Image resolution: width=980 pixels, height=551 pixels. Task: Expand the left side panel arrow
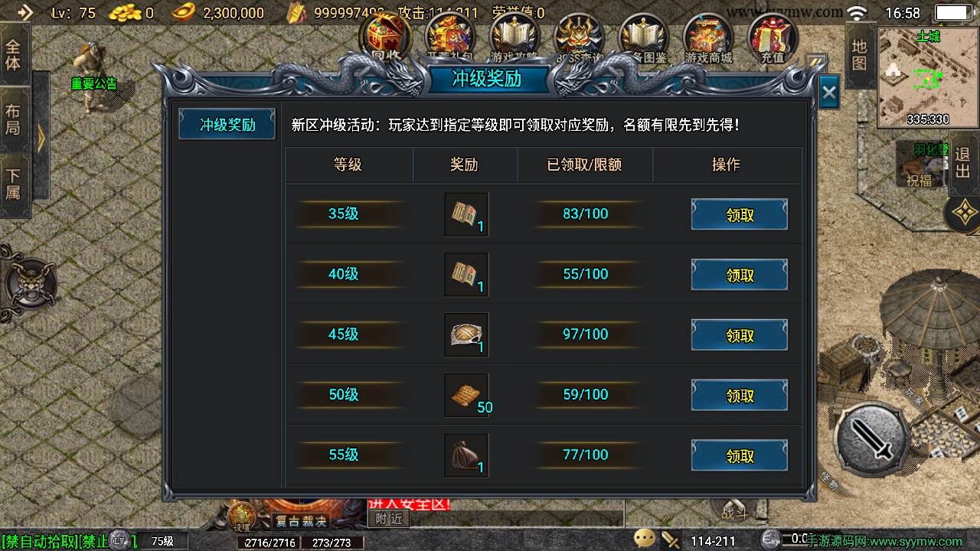point(41,138)
